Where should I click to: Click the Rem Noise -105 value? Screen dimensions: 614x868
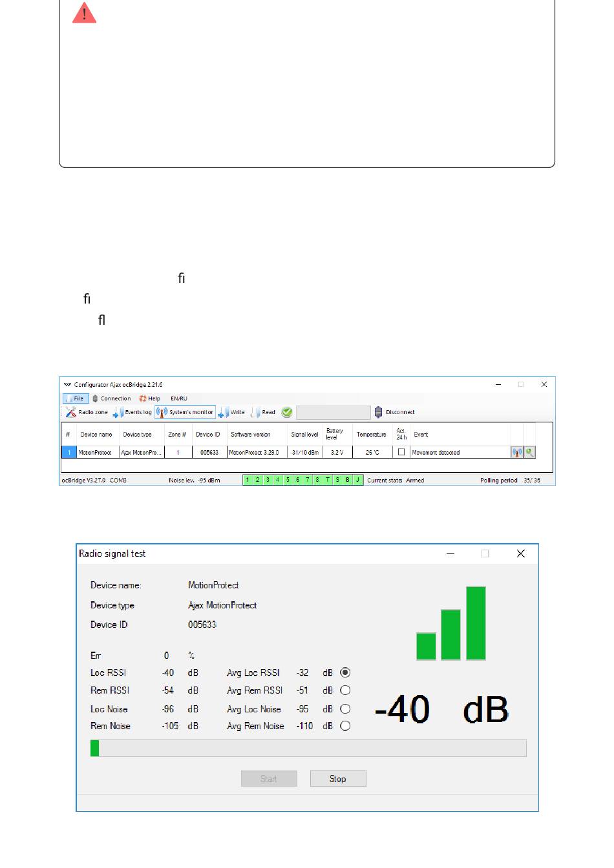click(x=170, y=726)
